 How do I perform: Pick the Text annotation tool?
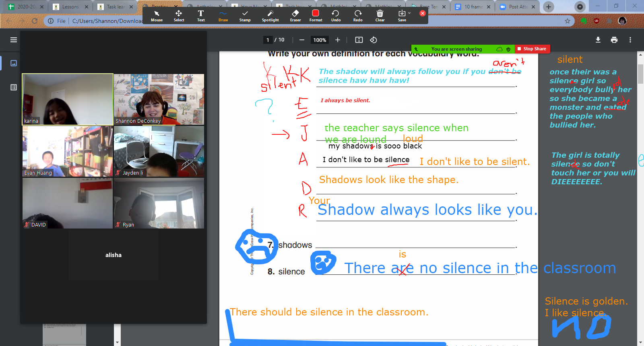tap(201, 16)
